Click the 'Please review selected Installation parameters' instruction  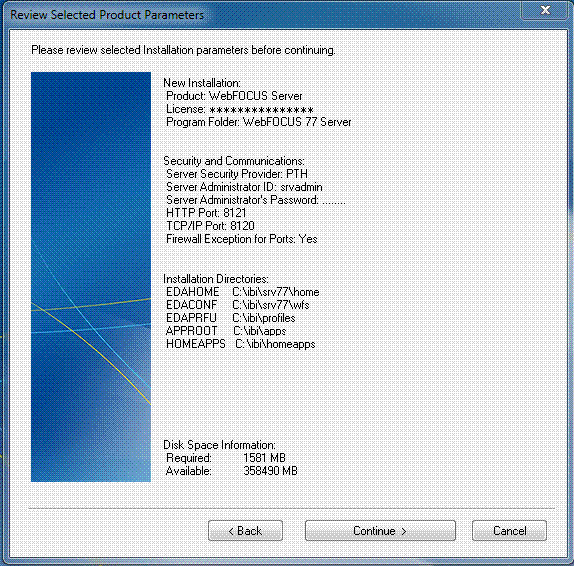[183, 50]
